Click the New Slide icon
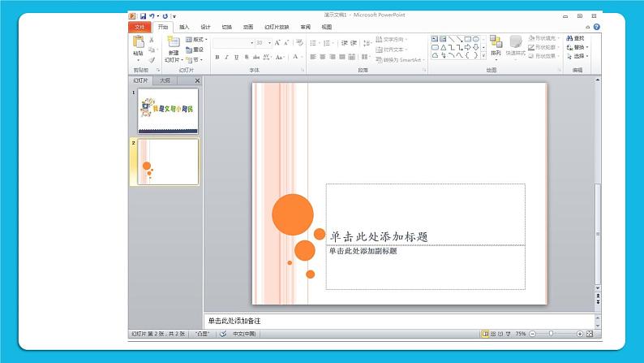 (x=174, y=42)
